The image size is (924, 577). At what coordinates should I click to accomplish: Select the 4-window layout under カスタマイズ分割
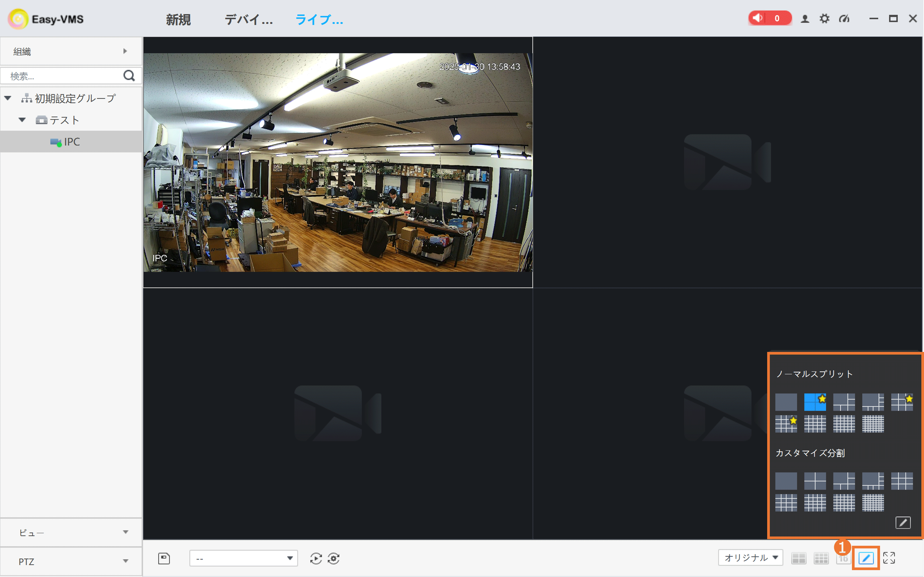tap(815, 481)
